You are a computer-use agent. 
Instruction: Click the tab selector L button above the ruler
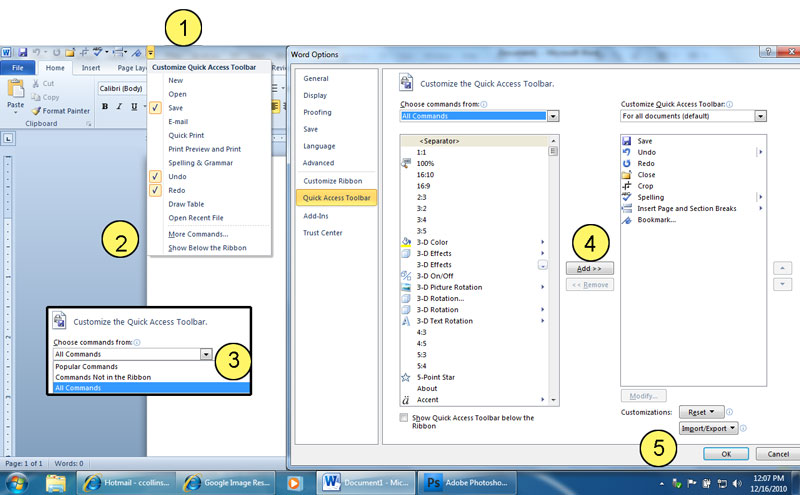[x=8, y=138]
